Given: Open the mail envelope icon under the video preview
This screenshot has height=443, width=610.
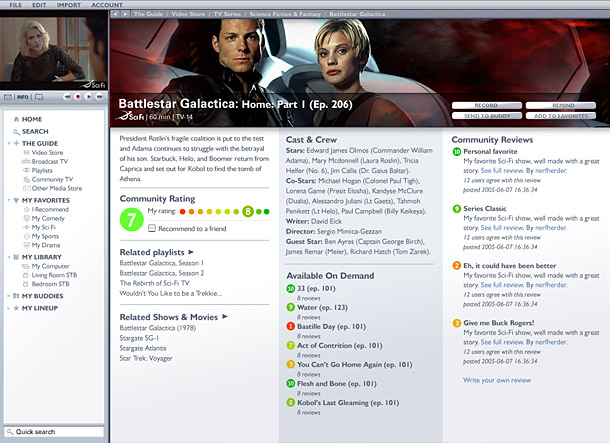Looking at the screenshot, I should (8, 97).
